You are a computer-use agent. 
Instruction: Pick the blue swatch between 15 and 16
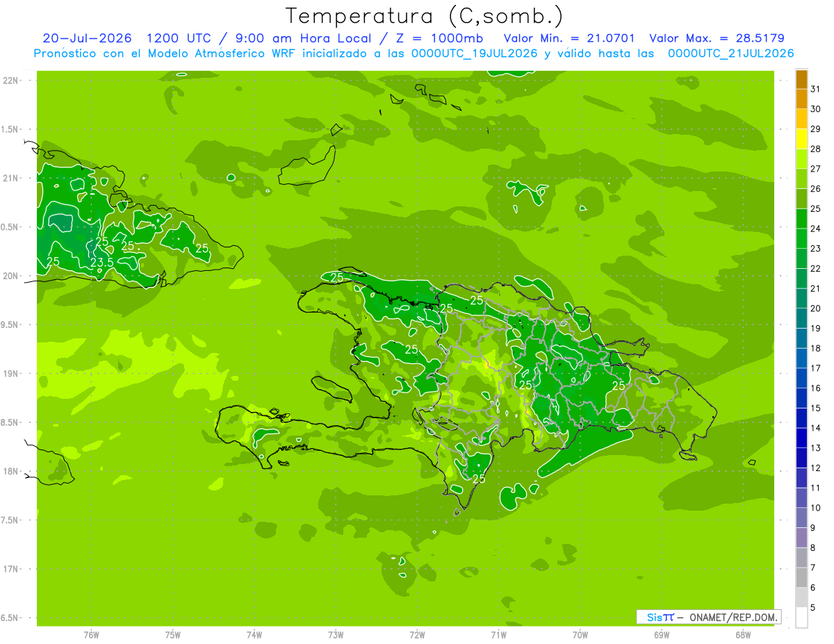point(801,398)
